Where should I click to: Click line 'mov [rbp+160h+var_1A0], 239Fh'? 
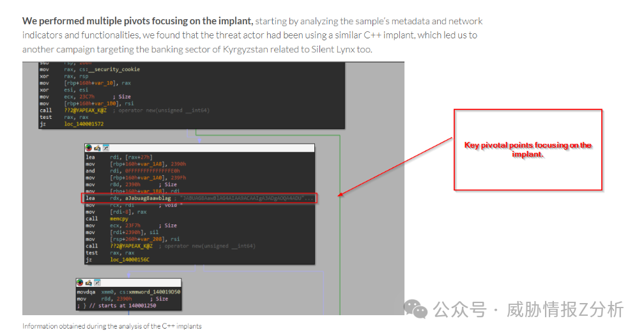point(136,178)
